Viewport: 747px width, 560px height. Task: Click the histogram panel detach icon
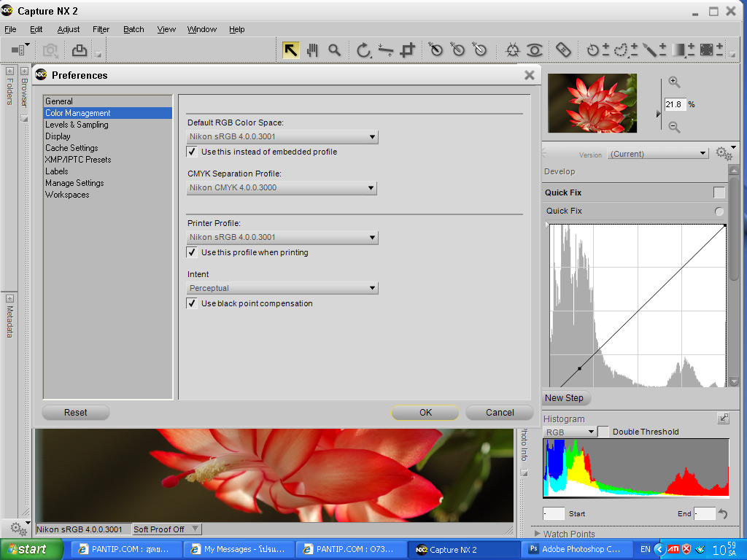(x=723, y=419)
